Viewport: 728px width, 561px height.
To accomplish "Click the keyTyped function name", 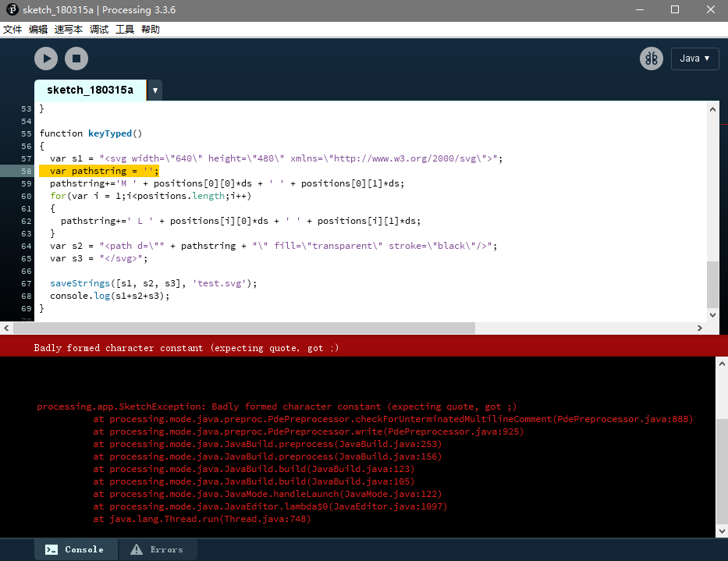I will [110, 133].
